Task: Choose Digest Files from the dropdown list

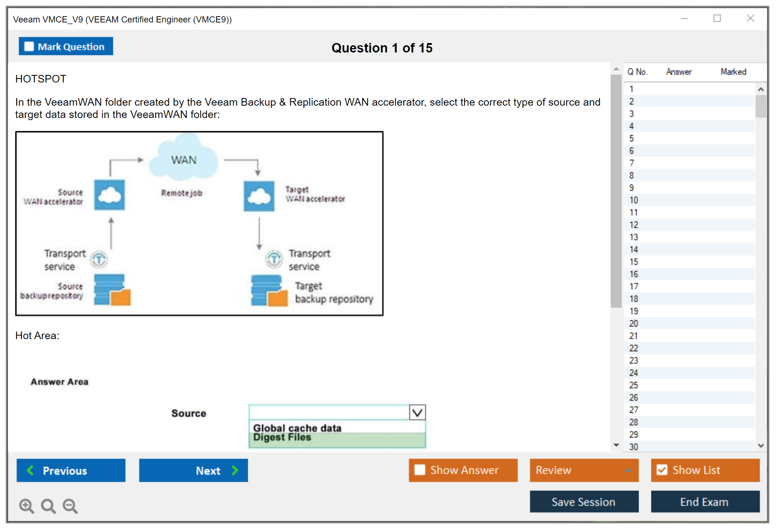Action: pyautogui.click(x=282, y=438)
